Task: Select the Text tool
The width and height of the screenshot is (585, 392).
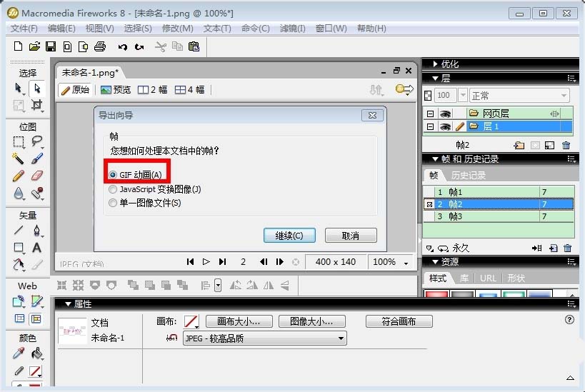Action: 36,248
